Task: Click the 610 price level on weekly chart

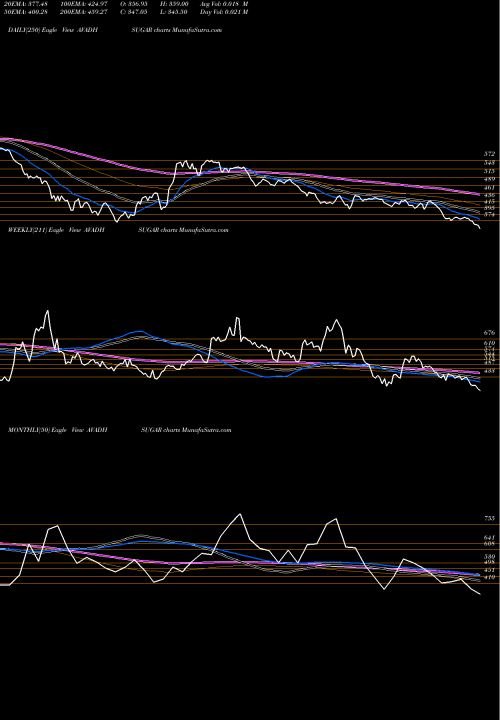Action: [x=489, y=343]
